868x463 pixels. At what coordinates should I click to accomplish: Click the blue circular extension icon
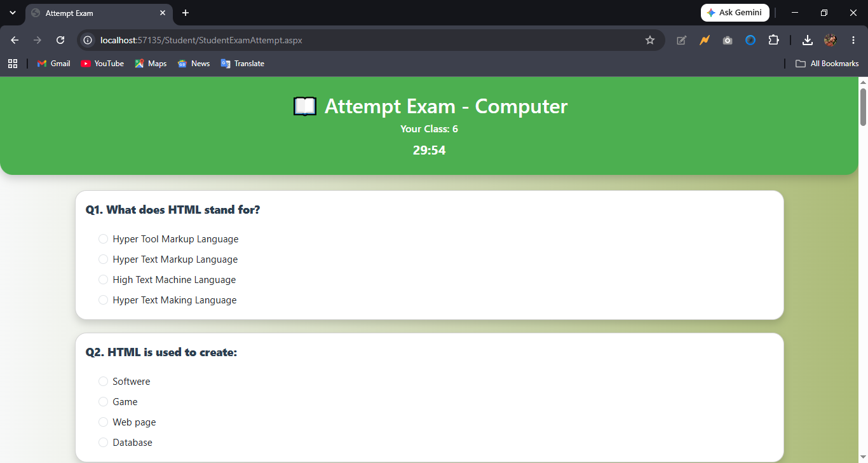750,40
